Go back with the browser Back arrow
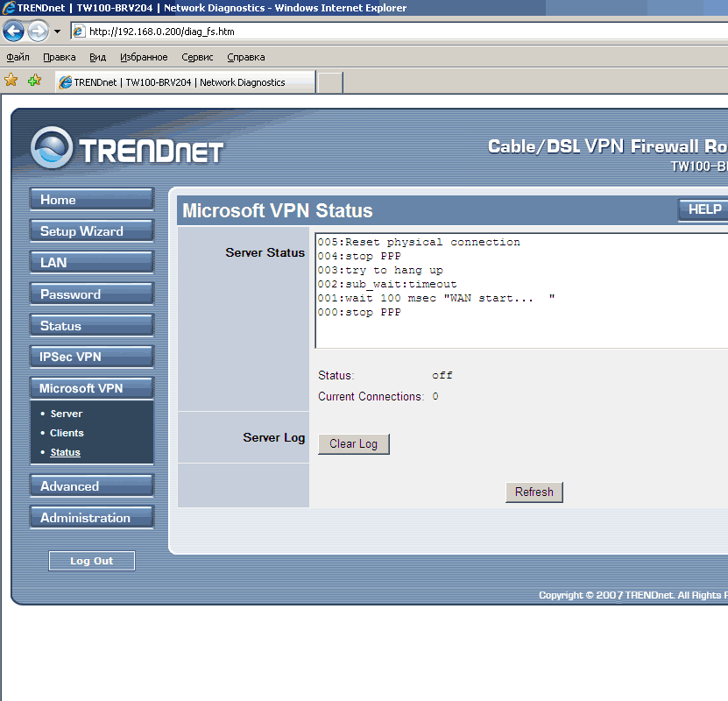 [13, 31]
